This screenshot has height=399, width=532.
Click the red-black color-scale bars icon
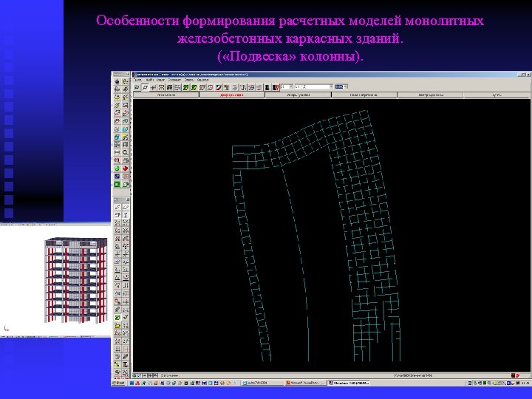[276, 87]
